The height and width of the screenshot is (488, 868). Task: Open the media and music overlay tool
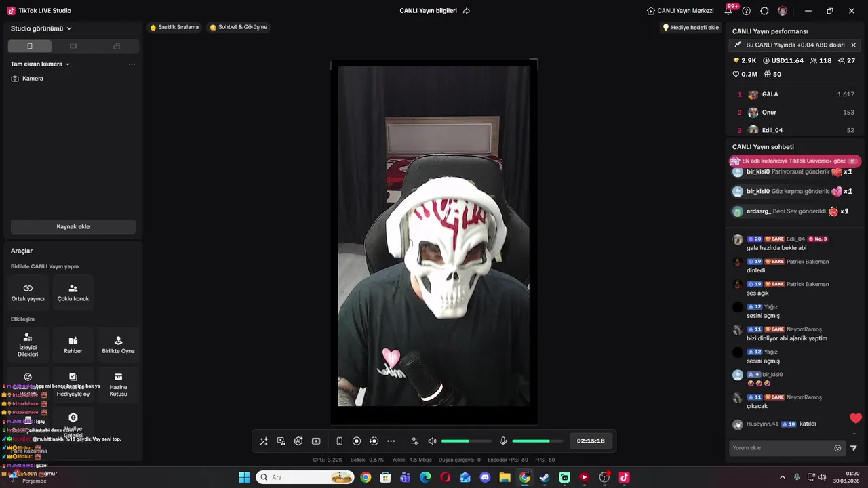[x=281, y=441]
